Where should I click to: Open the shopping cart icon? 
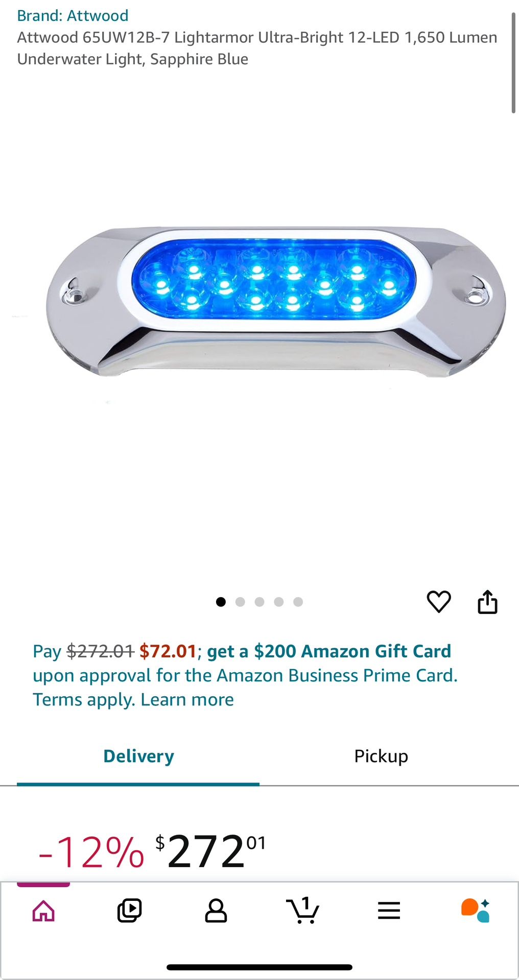tap(302, 910)
